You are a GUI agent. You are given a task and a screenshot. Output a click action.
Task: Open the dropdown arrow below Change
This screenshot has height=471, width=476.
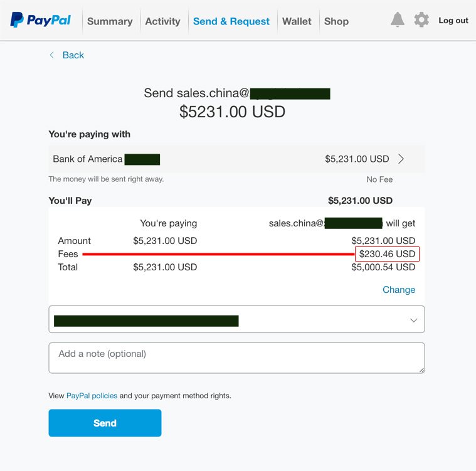click(x=413, y=320)
